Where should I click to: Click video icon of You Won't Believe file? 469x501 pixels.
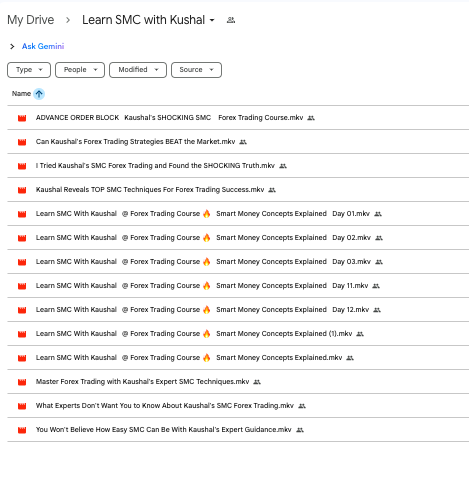pos(22,430)
